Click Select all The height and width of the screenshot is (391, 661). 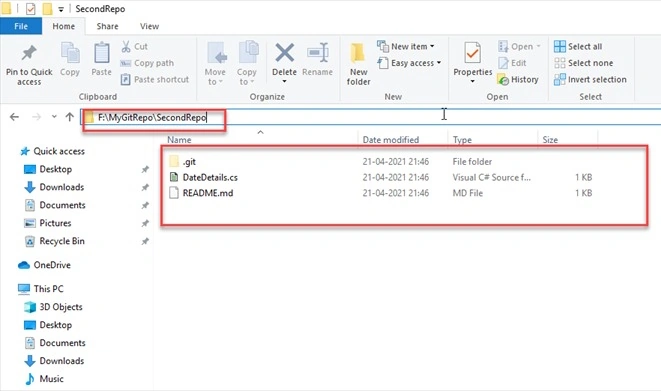578,46
